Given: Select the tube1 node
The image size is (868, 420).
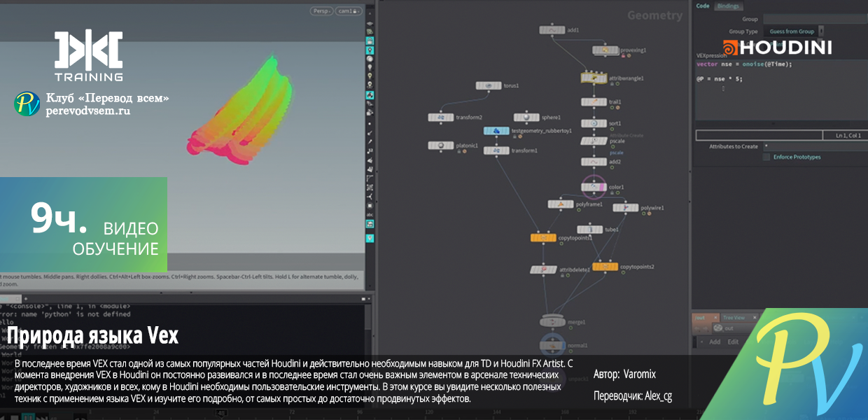Looking at the screenshot, I should click(x=590, y=229).
